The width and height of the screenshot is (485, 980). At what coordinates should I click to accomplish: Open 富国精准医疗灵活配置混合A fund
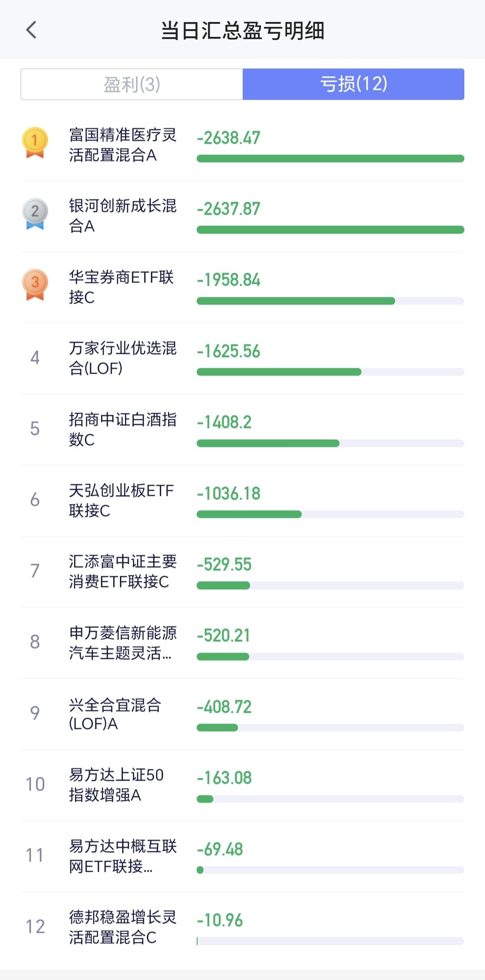(x=122, y=145)
